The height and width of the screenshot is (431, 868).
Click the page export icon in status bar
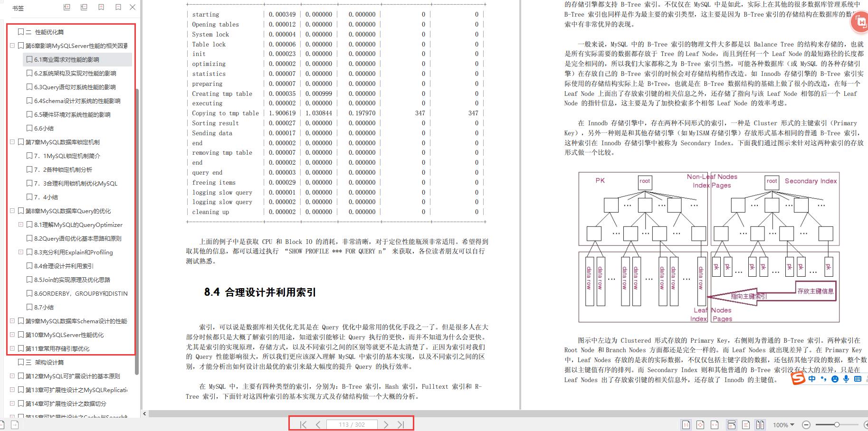click(15, 425)
